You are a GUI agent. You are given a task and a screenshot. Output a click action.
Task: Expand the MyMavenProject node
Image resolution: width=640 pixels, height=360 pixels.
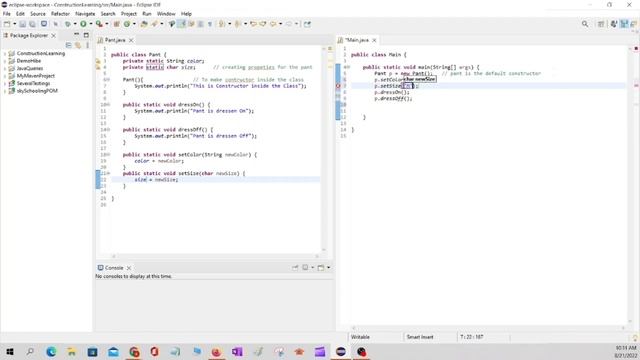4,76
